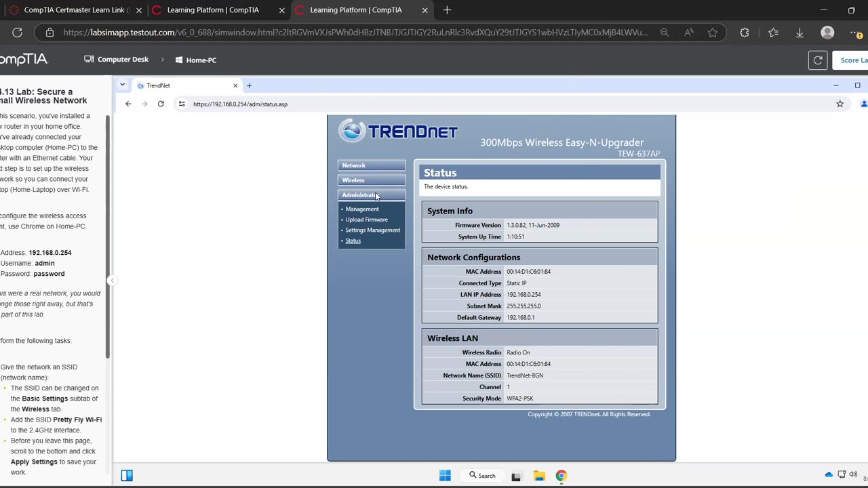Minimize the simulated TrendNet browser window
The image size is (868, 488).
(x=836, y=85)
